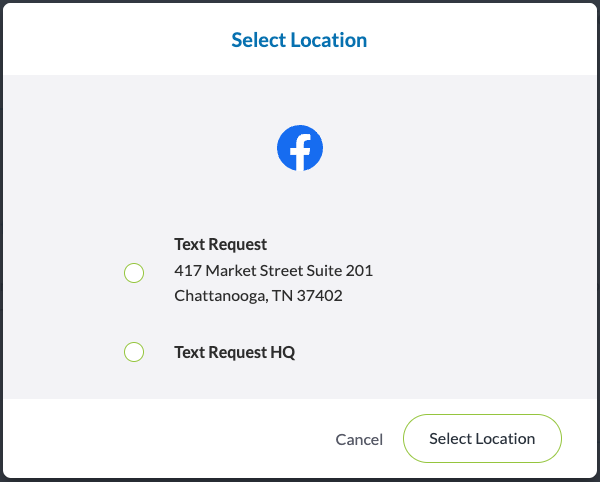This screenshot has height=482, width=600.
Task: Select the Text Request HQ radio button
Action: (134, 352)
